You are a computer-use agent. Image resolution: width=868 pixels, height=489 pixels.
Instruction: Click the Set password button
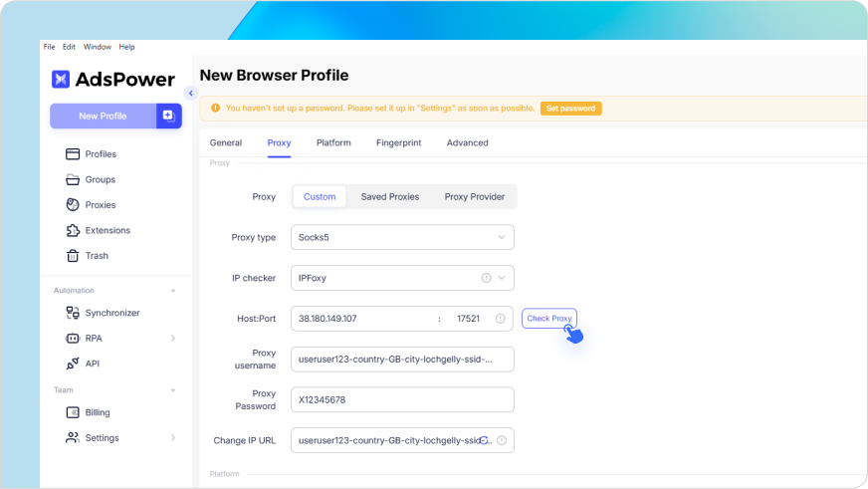point(570,109)
